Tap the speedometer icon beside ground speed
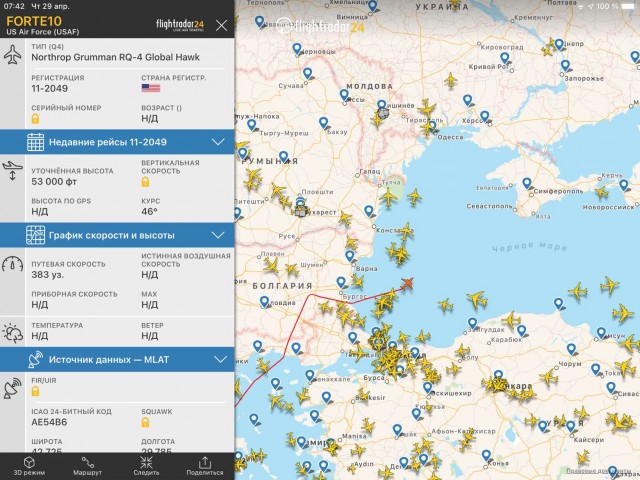The height and width of the screenshot is (480, 640). pyautogui.click(x=13, y=264)
